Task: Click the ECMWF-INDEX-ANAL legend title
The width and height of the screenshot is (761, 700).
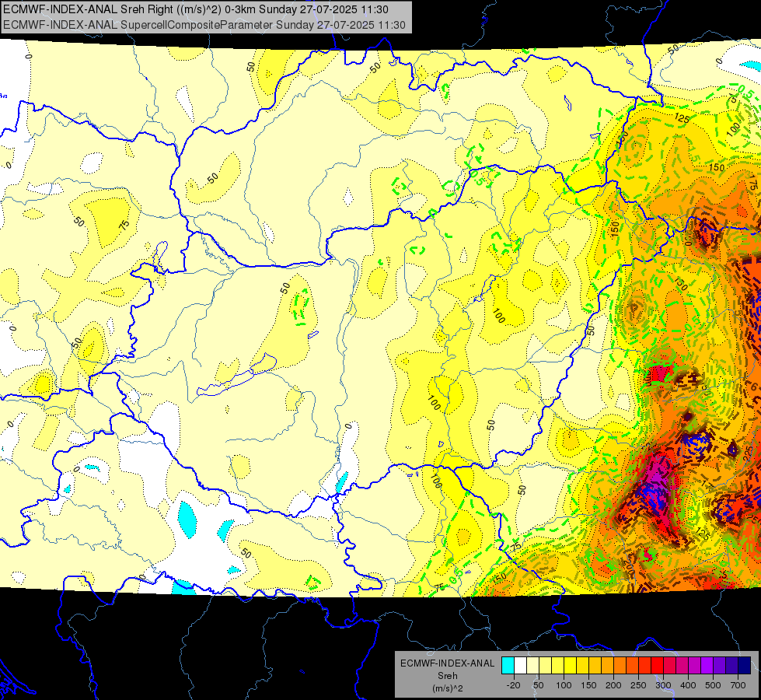Action: tap(448, 663)
